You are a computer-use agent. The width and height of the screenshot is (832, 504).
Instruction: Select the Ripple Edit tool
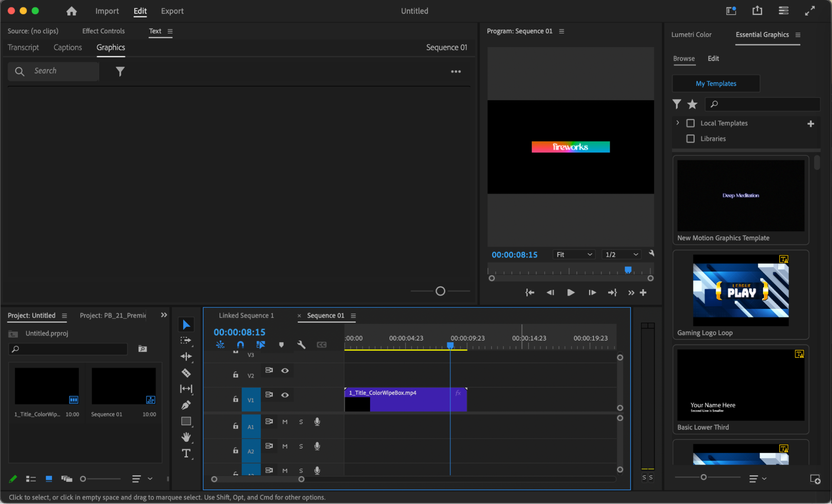(186, 356)
